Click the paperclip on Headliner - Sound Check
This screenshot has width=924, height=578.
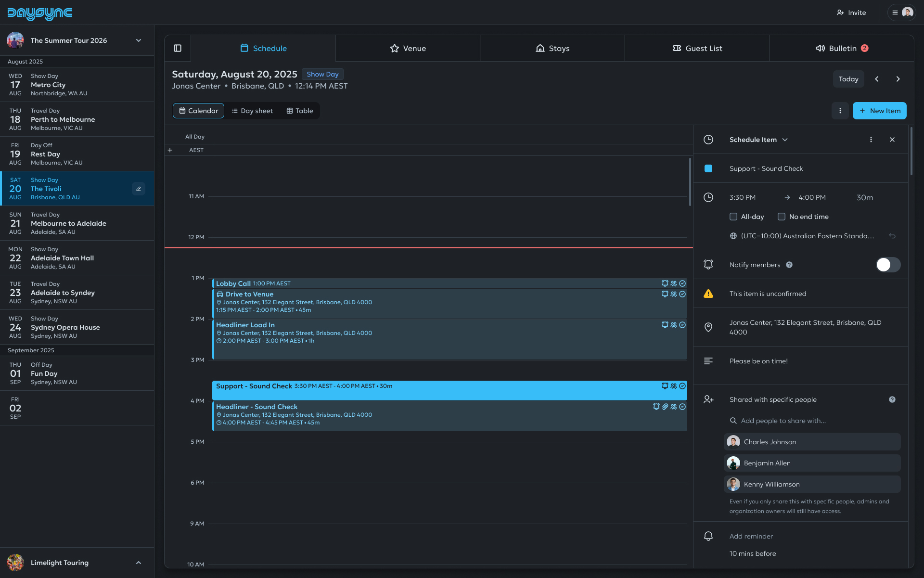point(665,407)
